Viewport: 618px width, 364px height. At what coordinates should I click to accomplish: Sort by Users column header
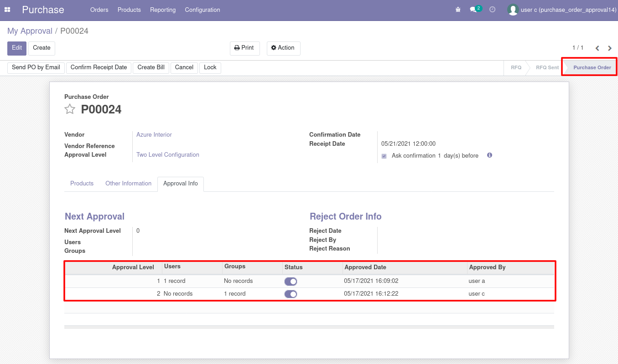pos(192,267)
